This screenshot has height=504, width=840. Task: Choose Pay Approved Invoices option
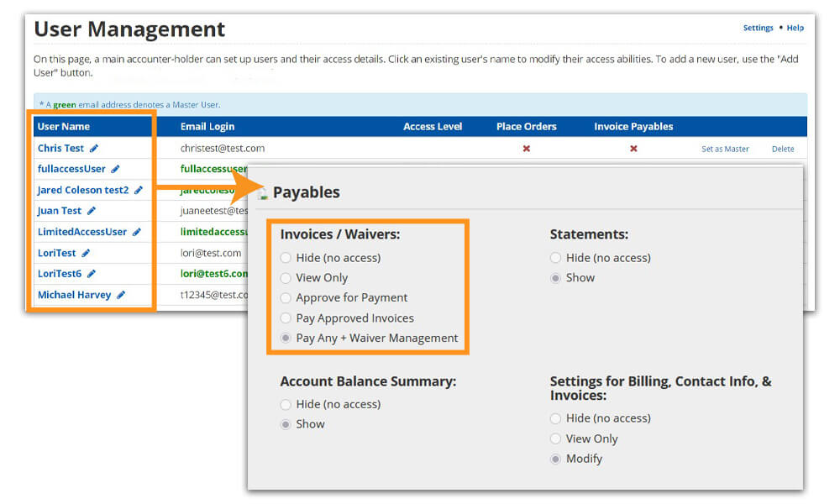click(286, 318)
